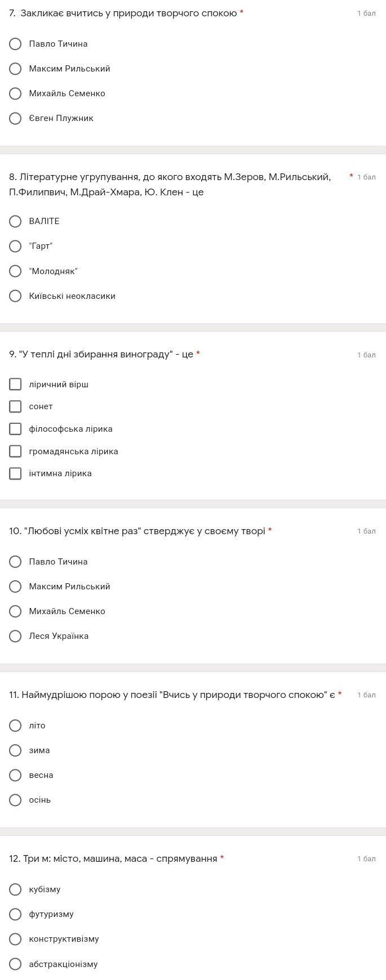Choose Максим Рильський in question 7
Image resolution: width=386 pixels, height=980 pixels.
(15, 69)
